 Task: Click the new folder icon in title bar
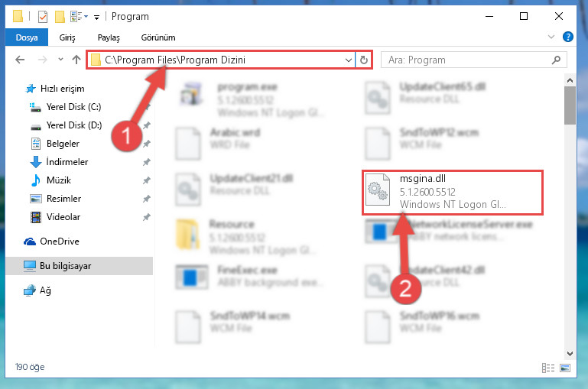click(x=60, y=17)
